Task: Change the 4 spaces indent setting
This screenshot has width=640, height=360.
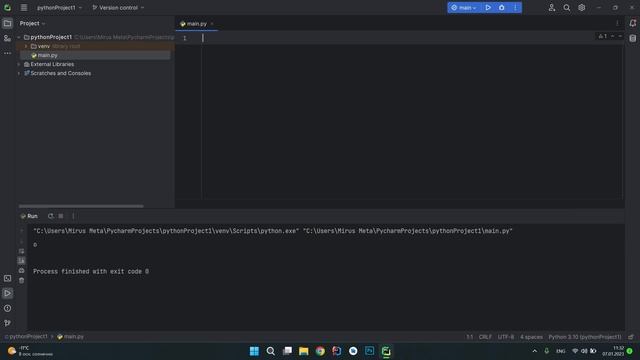Action: click(x=531, y=337)
